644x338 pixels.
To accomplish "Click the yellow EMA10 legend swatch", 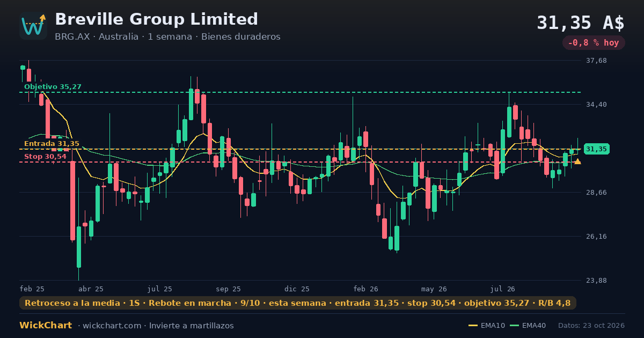I will tap(473, 326).
